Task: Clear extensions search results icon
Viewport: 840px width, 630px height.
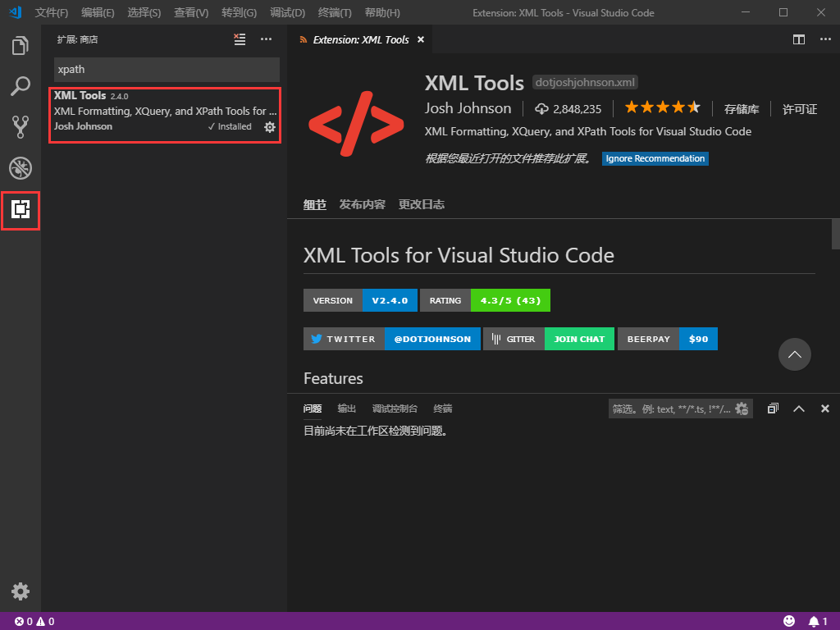Action: pyautogui.click(x=240, y=39)
